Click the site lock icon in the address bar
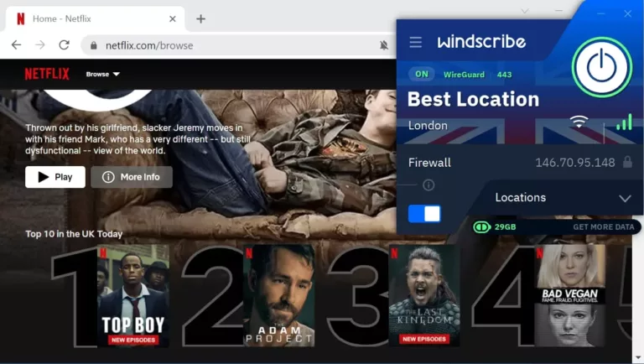The height and width of the screenshot is (364, 644). 94,45
